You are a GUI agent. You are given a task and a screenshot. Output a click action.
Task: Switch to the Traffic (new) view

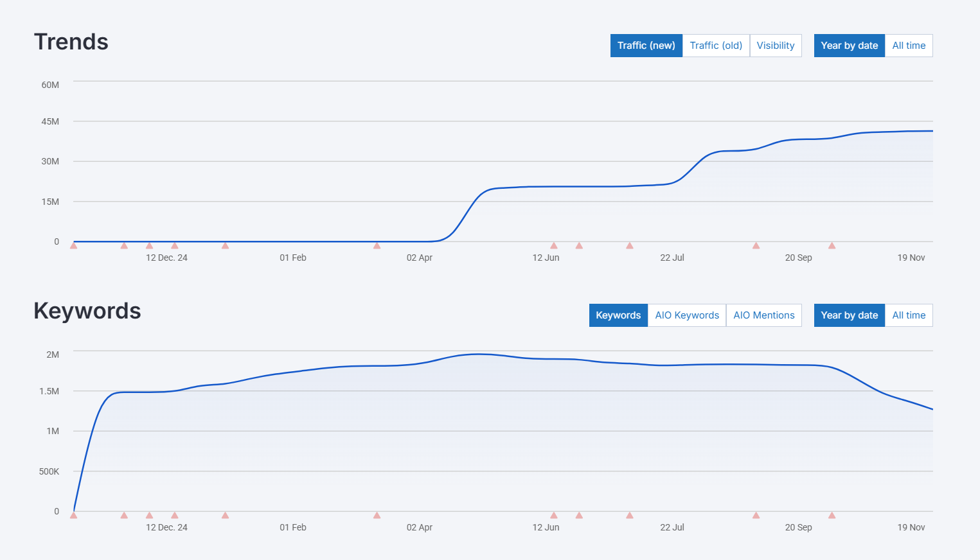[x=646, y=45]
